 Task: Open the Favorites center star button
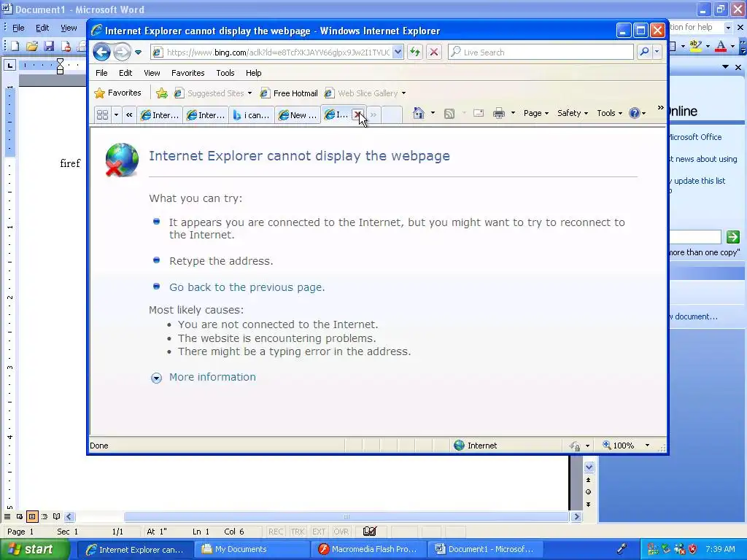click(x=117, y=93)
